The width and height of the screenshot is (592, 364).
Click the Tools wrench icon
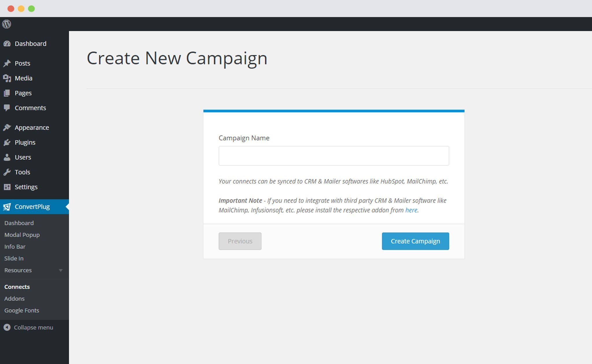7,172
